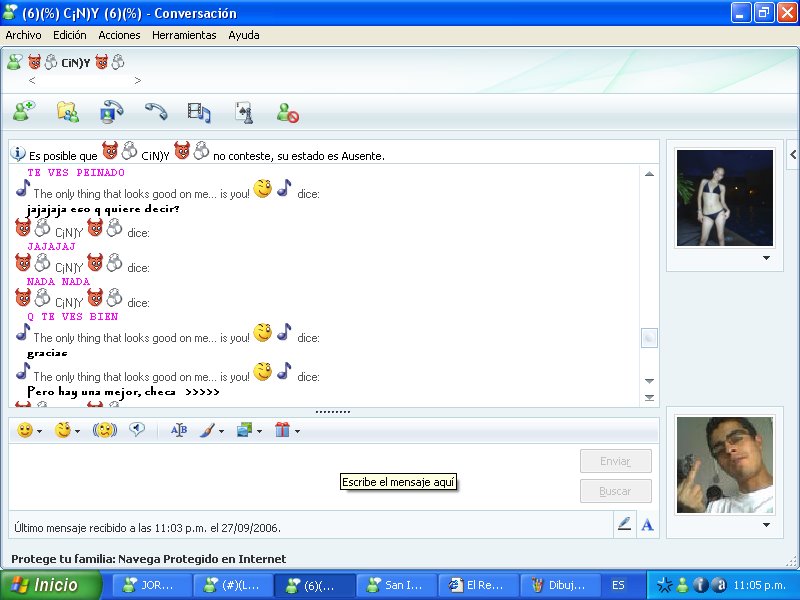Image resolution: width=800 pixels, height=600 pixels.
Task: Click the 'JAJAJAJ' message
Action: (x=51, y=246)
